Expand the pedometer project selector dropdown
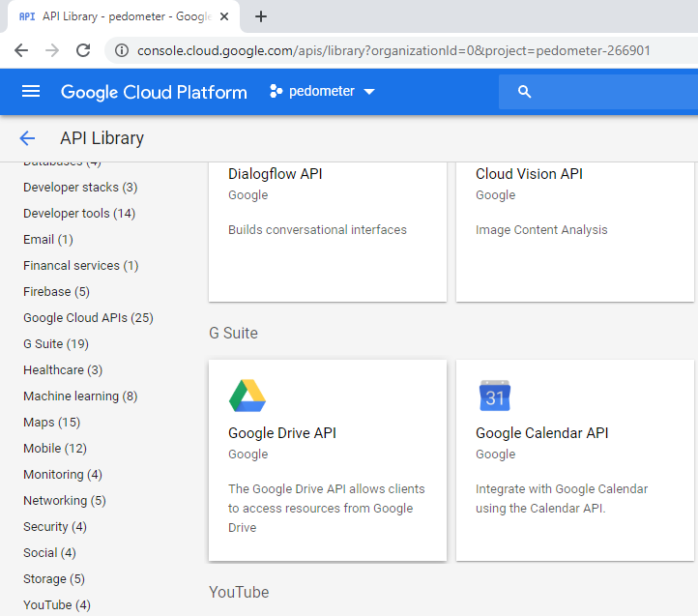 coord(322,92)
